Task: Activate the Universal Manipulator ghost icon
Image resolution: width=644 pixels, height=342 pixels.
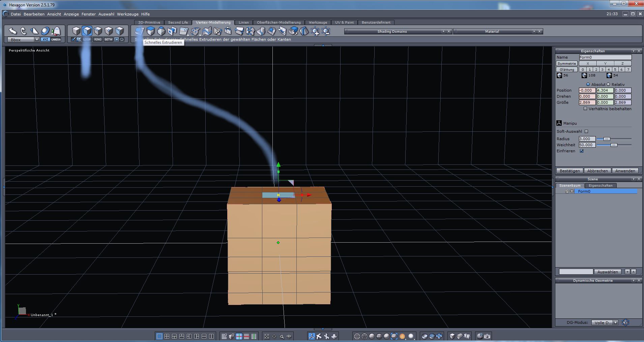Action: pos(56,31)
